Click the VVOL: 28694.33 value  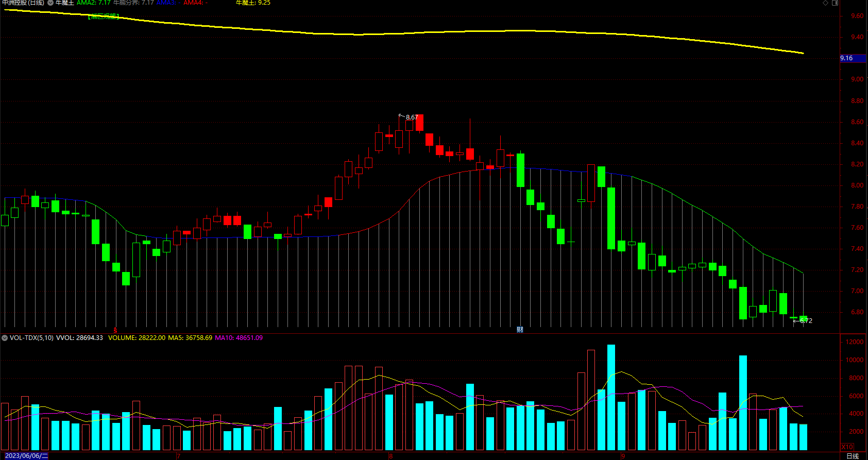pyautogui.click(x=79, y=338)
